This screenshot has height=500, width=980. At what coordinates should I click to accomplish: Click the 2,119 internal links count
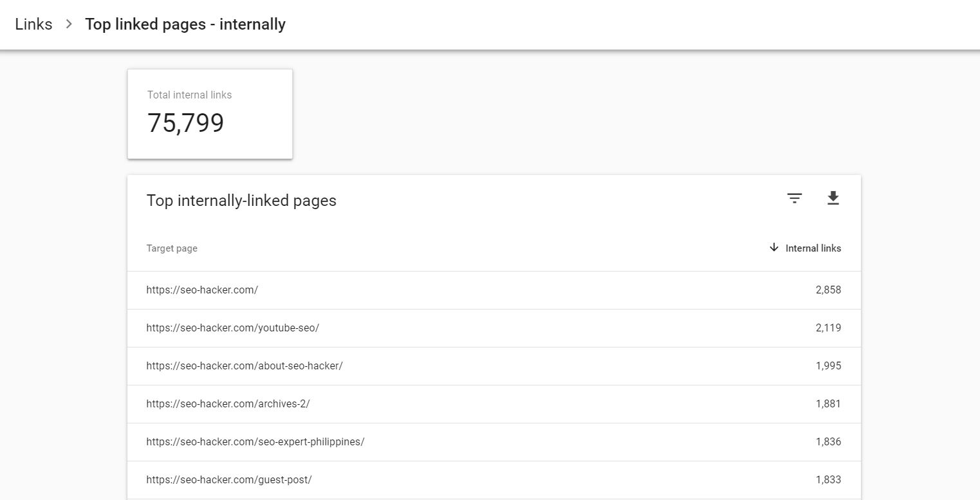[828, 328]
